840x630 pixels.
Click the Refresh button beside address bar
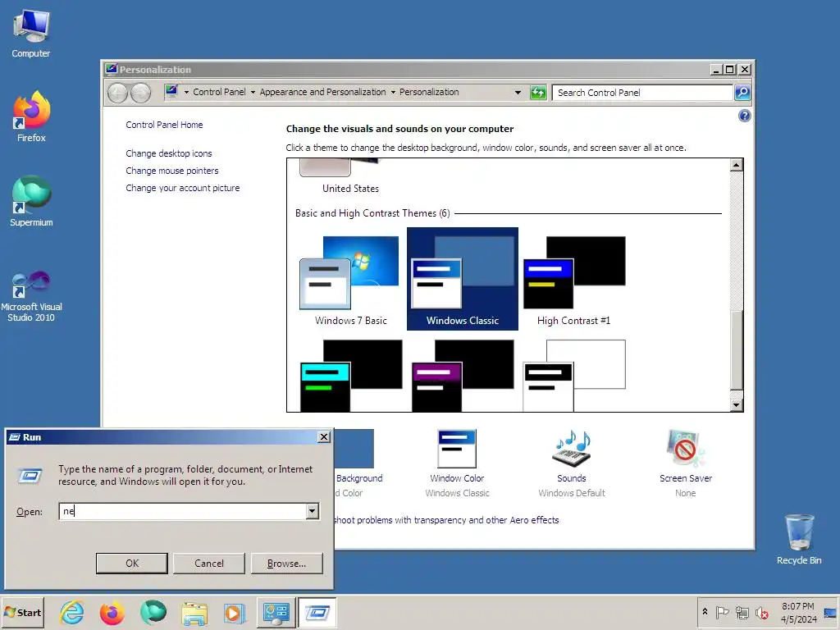(x=538, y=93)
